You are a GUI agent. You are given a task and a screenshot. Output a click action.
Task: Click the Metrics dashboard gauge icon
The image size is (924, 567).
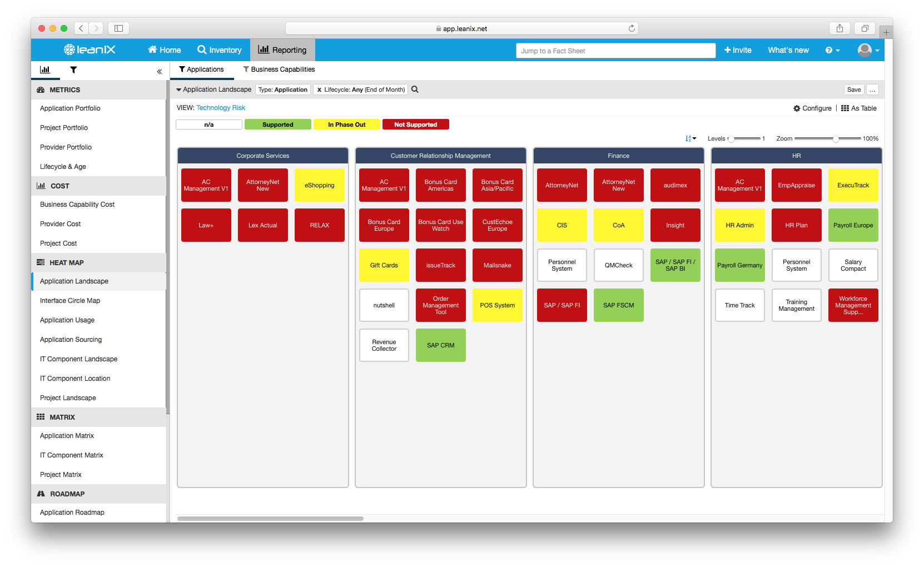[x=40, y=89]
